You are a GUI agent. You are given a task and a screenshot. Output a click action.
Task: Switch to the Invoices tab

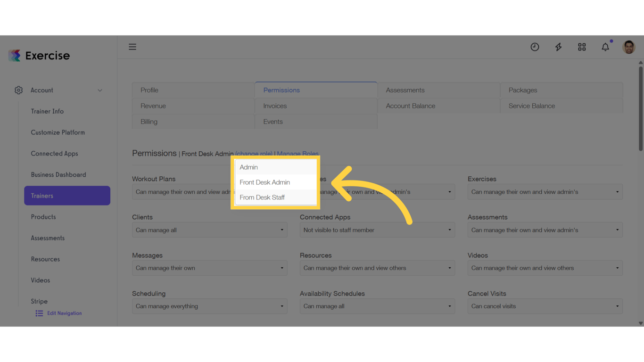[316, 106]
